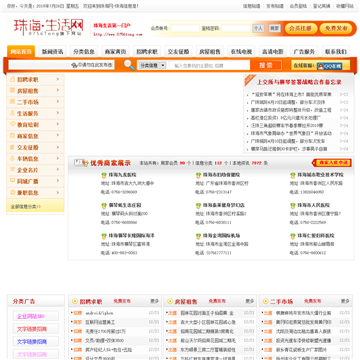Click the 优秀商家展示 section header icon
The image size is (360, 360).
81,163
